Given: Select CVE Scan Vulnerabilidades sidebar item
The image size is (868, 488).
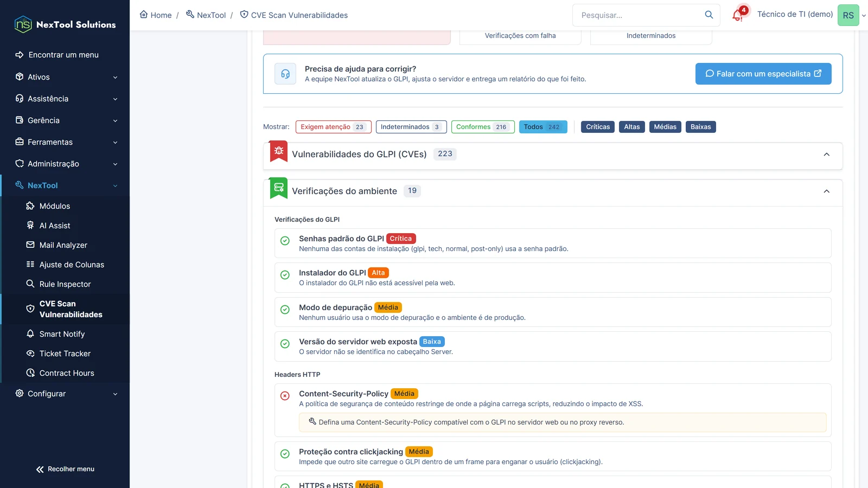Looking at the screenshot, I should pyautogui.click(x=65, y=309).
